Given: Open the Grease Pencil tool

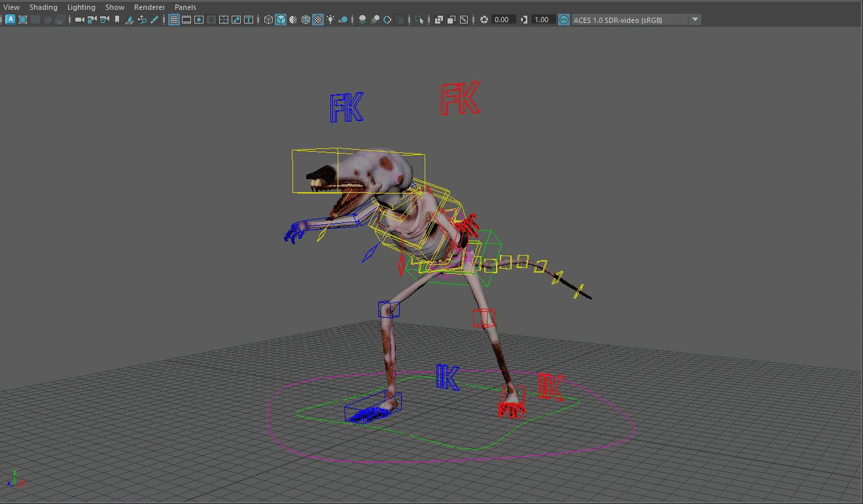Looking at the screenshot, I should point(154,20).
